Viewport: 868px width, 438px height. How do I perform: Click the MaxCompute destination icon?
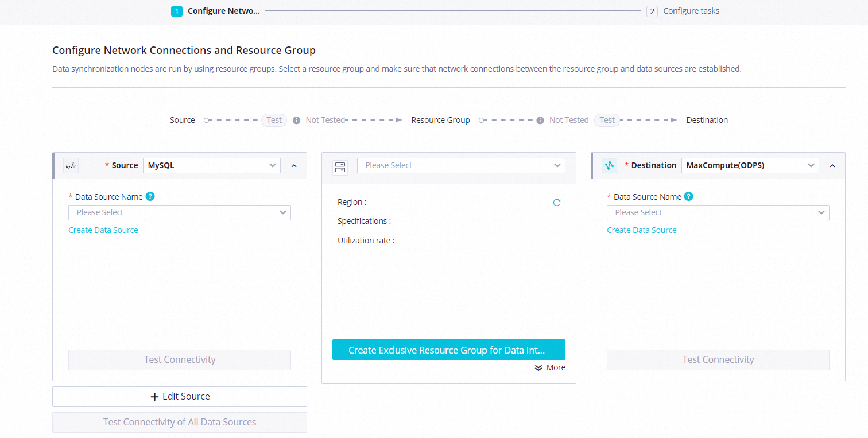609,166
